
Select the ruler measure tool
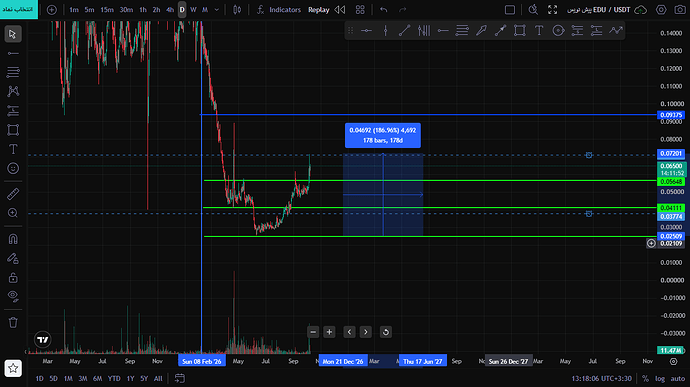13,194
